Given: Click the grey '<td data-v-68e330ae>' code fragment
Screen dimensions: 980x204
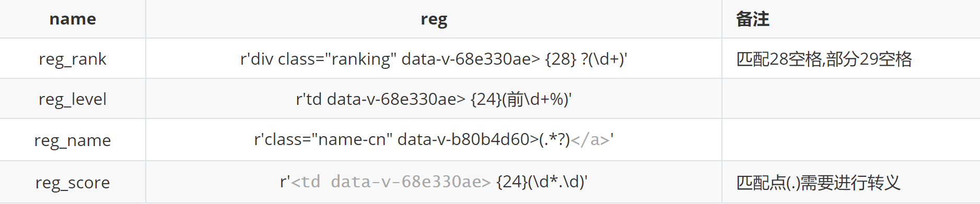Looking at the screenshot, I should point(391,182).
